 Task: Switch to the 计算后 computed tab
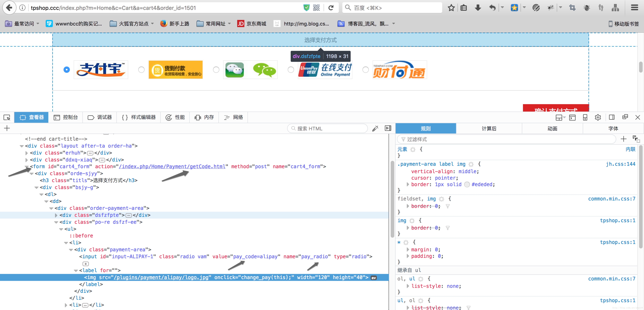point(489,128)
